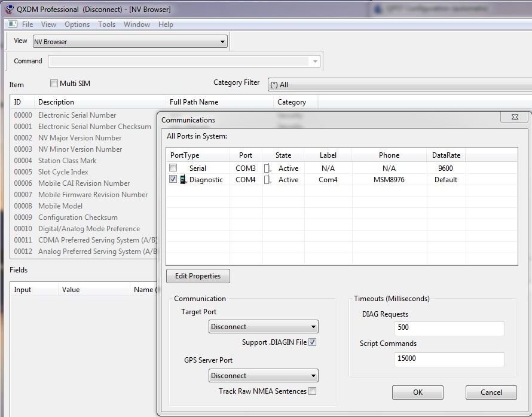Screen dimensions: 532x417
Task: Toggle the Multi SIM checkbox
Action: (x=54, y=84)
